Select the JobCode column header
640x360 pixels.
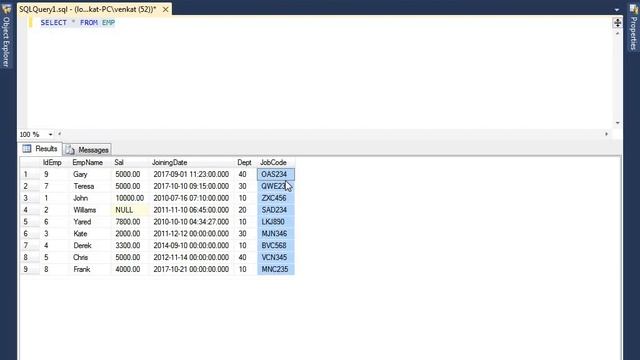(276, 162)
